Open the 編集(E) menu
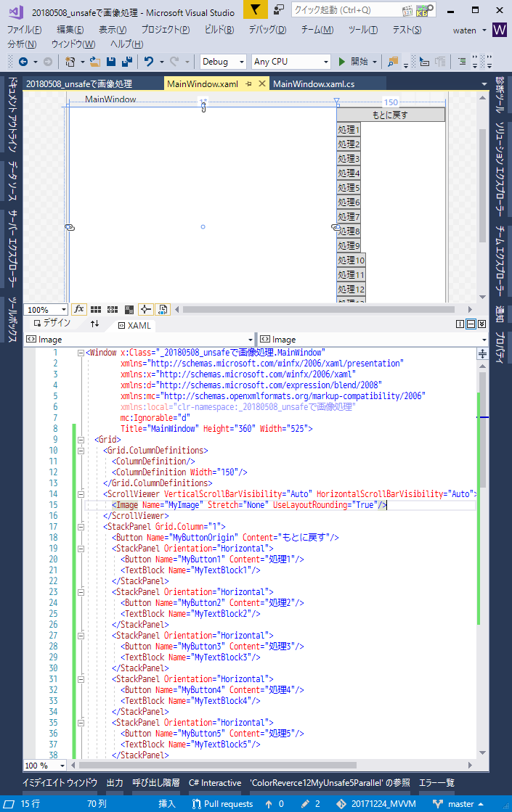 70,30
